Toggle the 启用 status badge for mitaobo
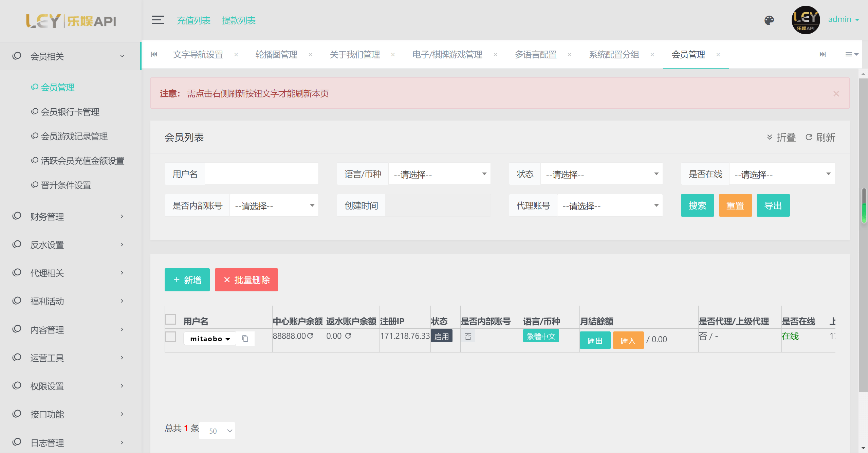This screenshot has width=868, height=453. point(441,337)
